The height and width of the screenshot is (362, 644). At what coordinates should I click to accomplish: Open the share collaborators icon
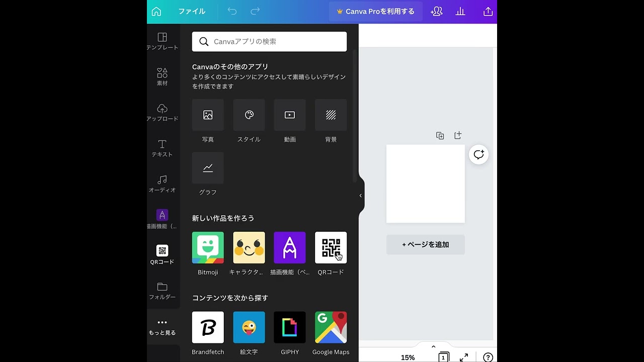click(x=437, y=12)
